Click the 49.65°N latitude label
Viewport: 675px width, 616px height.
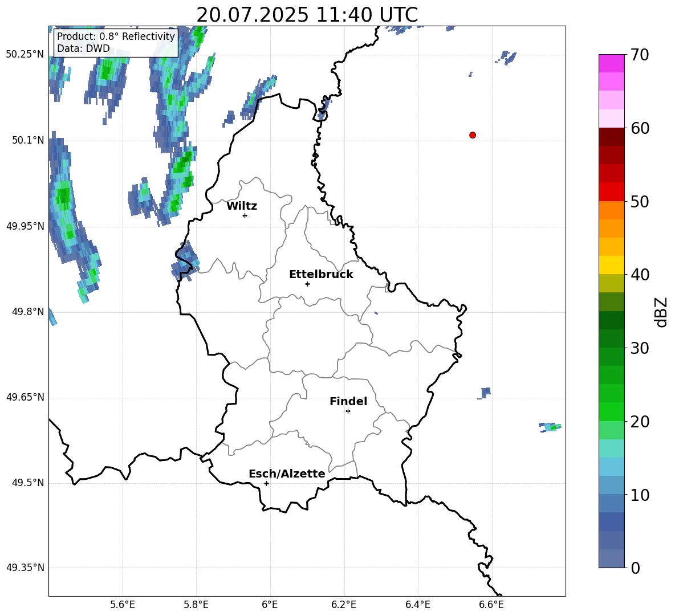click(x=25, y=397)
